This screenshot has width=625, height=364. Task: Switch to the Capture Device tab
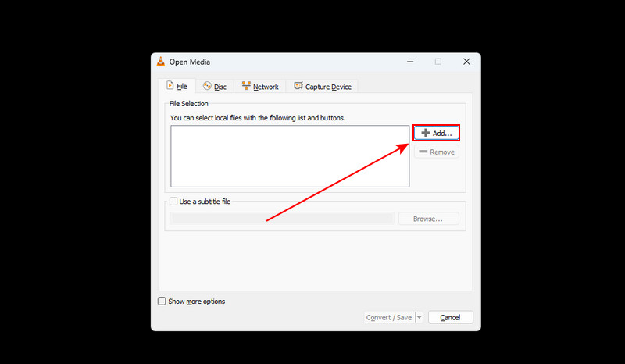[323, 86]
